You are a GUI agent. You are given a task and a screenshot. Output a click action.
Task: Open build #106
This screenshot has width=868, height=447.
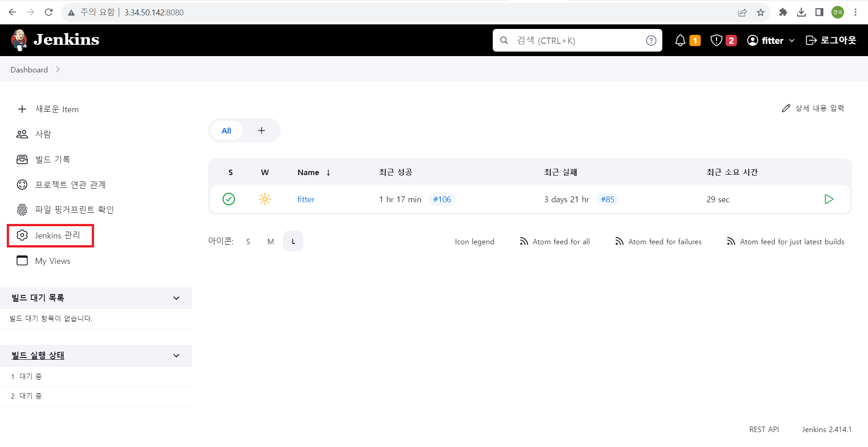pos(442,200)
